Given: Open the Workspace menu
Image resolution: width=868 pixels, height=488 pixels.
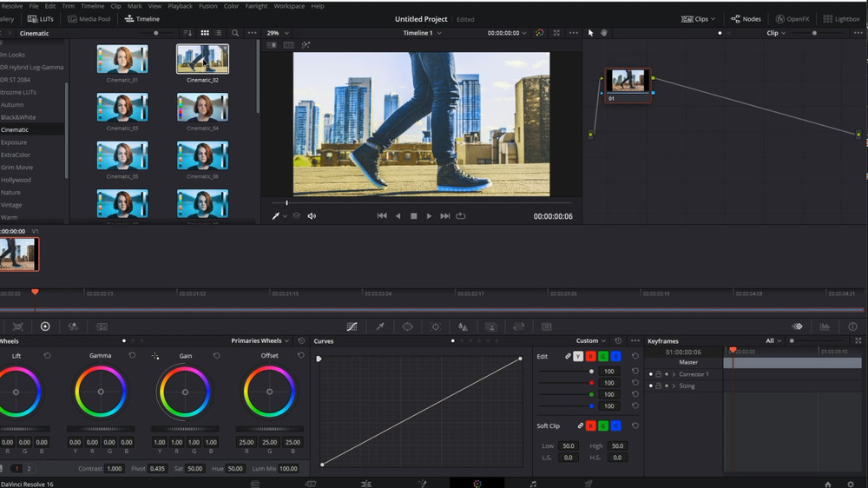Looking at the screenshot, I should point(289,6).
